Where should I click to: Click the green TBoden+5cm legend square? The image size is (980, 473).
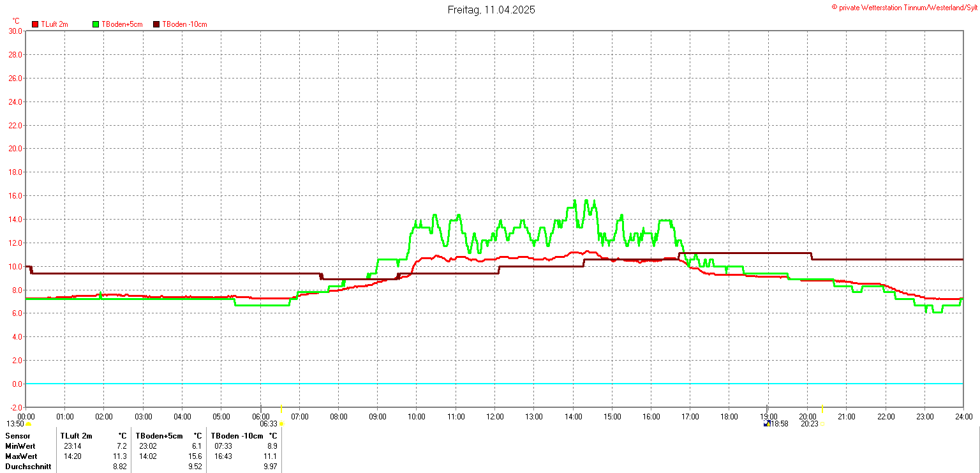pos(96,24)
